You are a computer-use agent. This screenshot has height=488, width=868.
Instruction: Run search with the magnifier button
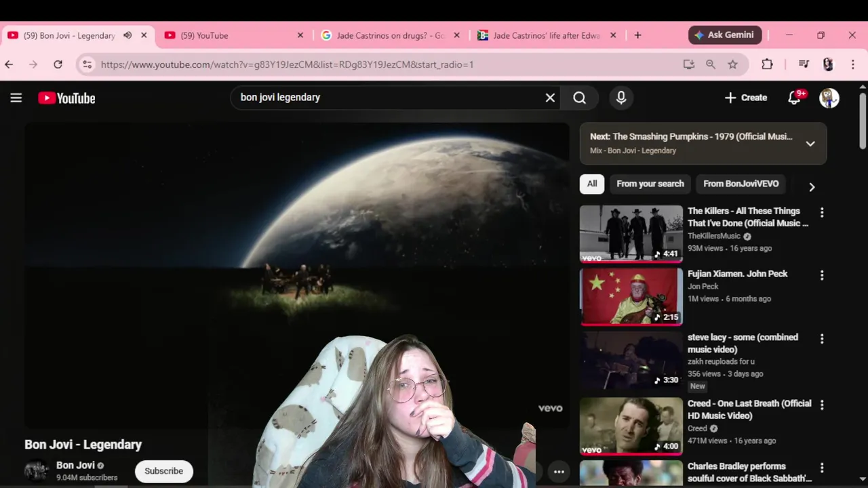pyautogui.click(x=580, y=98)
